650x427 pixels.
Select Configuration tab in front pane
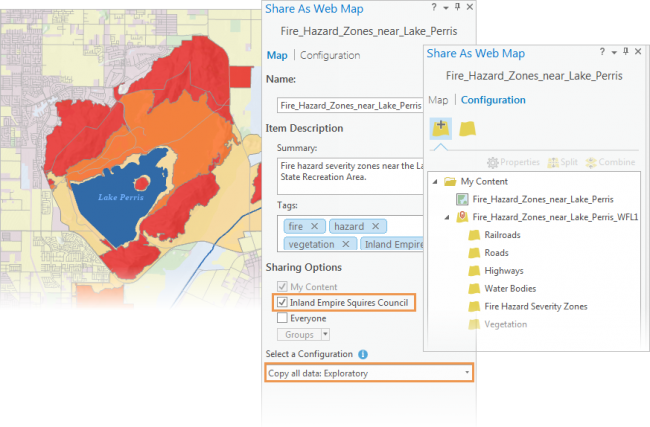[493, 100]
